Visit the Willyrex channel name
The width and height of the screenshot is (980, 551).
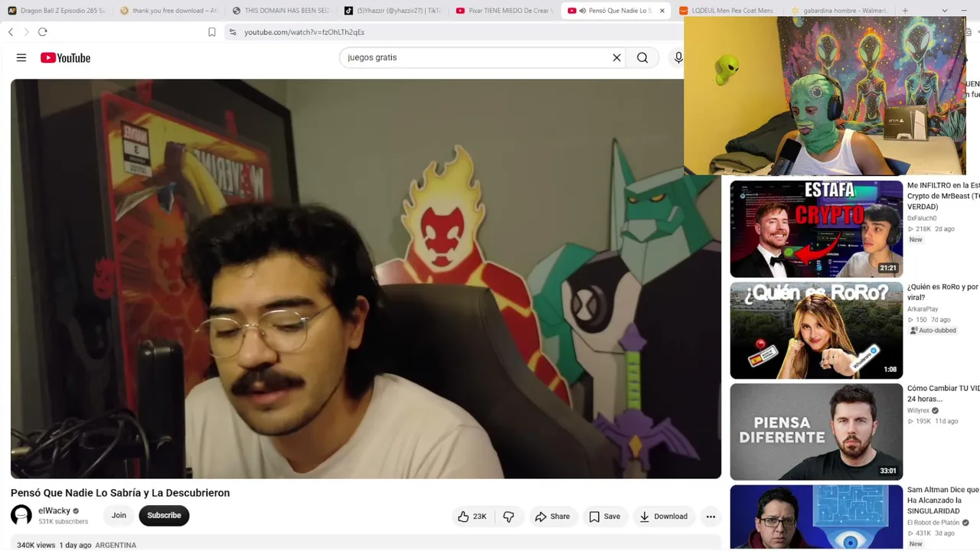918,411
